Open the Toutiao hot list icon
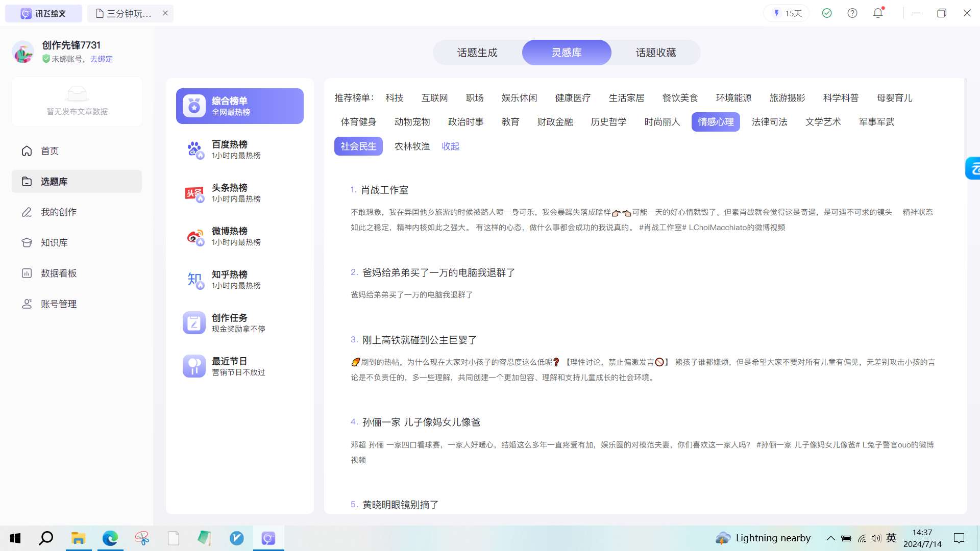 click(194, 193)
